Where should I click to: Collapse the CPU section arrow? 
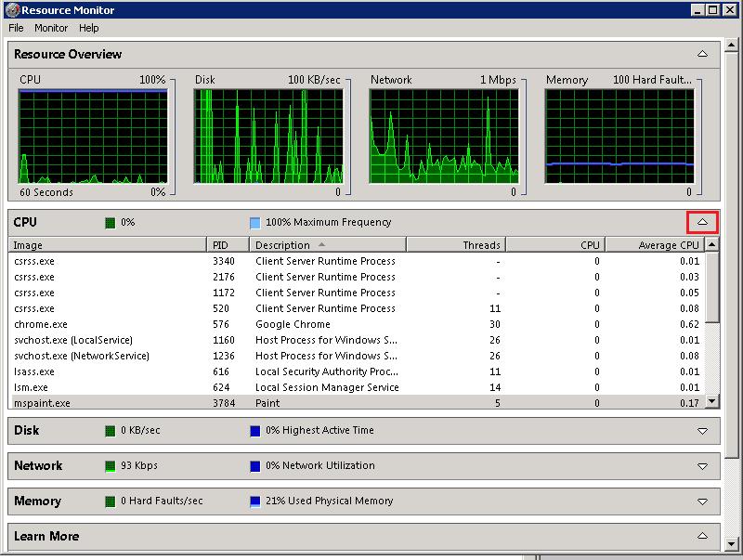(x=702, y=222)
